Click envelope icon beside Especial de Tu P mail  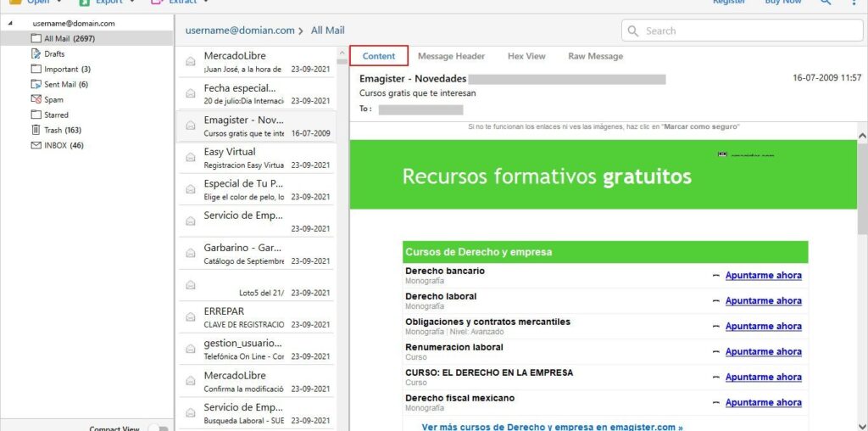[x=191, y=189]
